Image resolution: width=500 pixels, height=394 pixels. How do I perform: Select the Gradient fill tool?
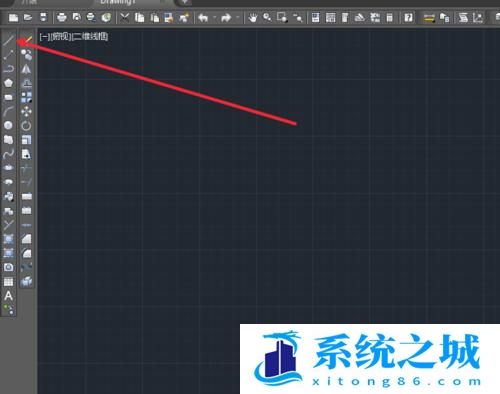click(x=9, y=253)
